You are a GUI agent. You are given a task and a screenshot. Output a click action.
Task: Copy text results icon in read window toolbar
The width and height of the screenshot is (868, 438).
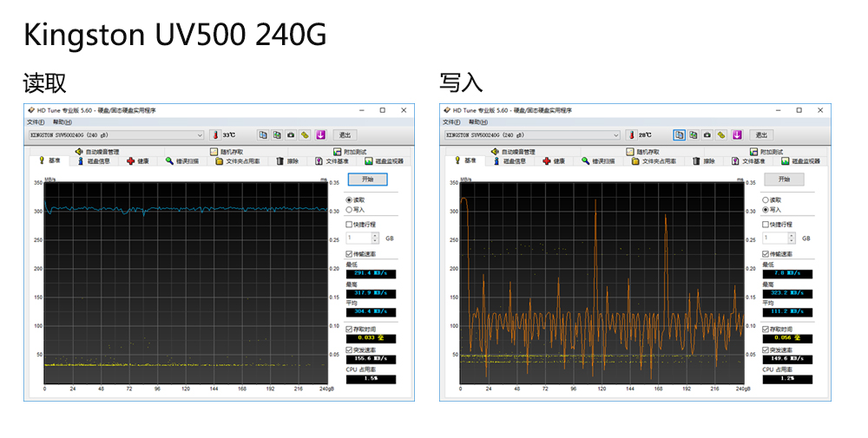pyautogui.click(x=263, y=135)
